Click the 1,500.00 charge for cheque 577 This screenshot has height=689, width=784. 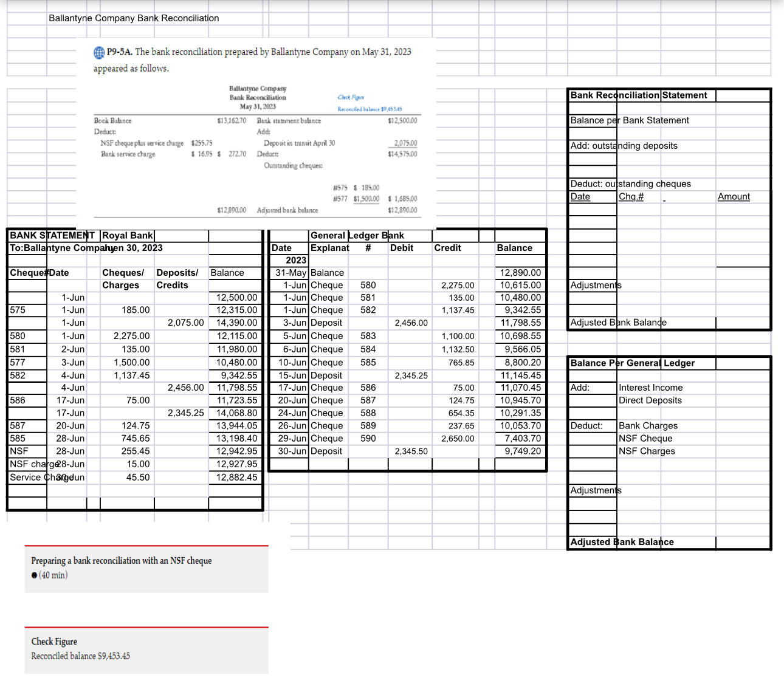132,362
